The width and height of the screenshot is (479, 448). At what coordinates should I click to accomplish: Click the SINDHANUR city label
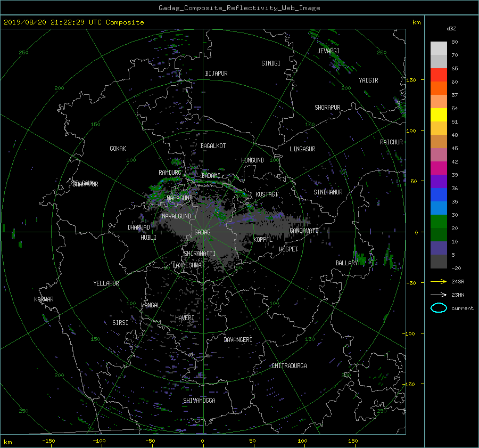click(328, 192)
